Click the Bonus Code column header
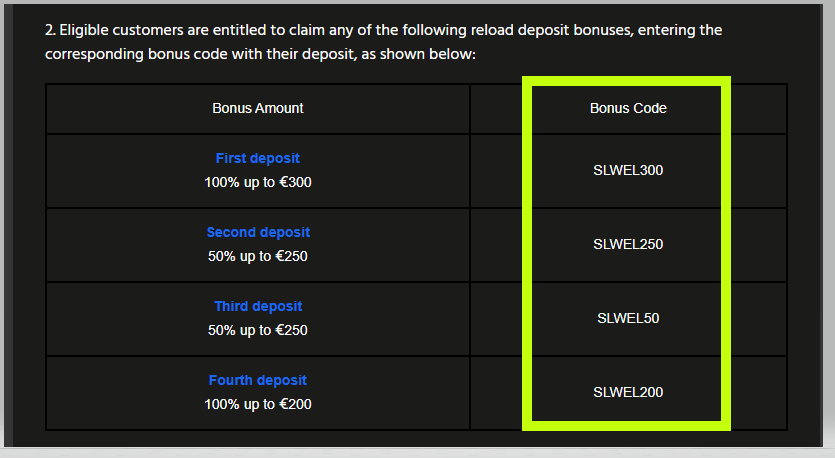Screen dimensions: 835x458 (x=628, y=108)
